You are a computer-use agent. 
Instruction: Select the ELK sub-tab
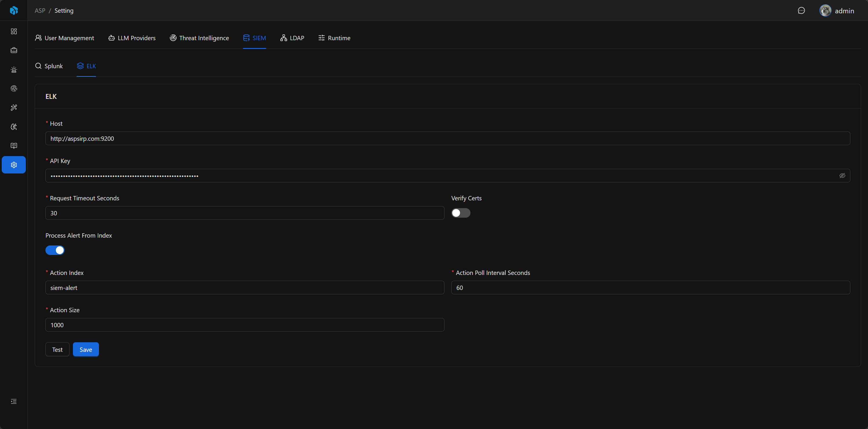[x=86, y=66]
